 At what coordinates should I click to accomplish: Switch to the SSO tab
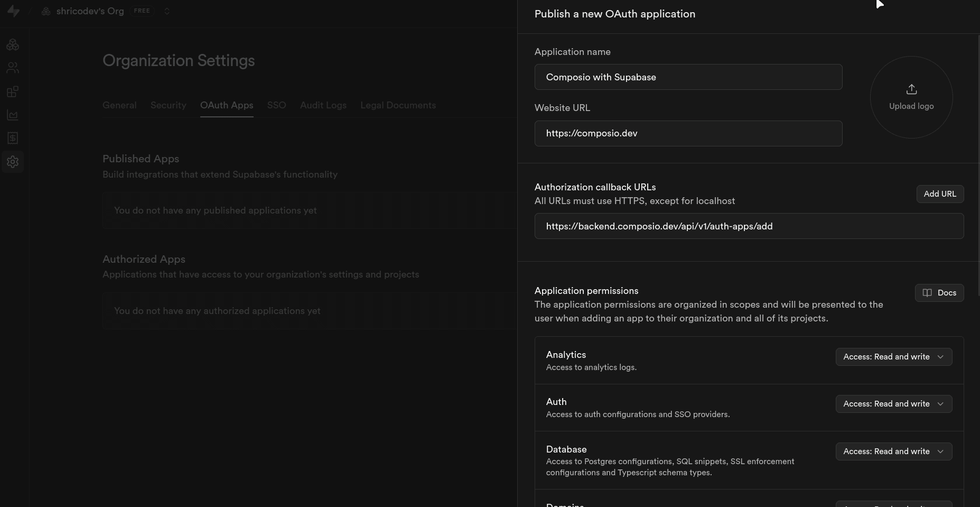[x=277, y=105]
